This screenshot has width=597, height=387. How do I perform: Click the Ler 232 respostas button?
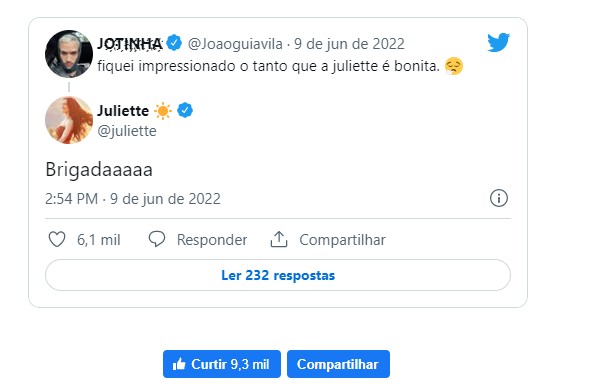[x=278, y=275]
